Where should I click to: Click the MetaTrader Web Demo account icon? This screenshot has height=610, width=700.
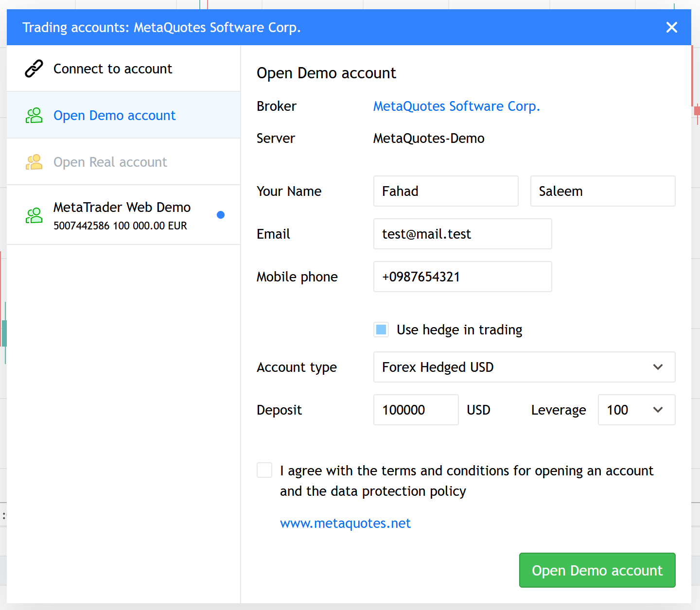tap(34, 215)
